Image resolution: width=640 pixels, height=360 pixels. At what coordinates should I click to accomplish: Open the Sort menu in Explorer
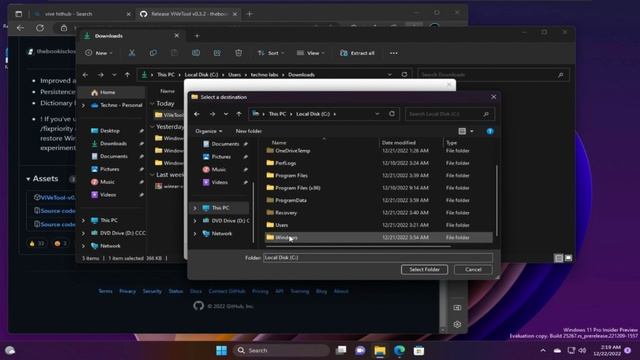[271, 53]
